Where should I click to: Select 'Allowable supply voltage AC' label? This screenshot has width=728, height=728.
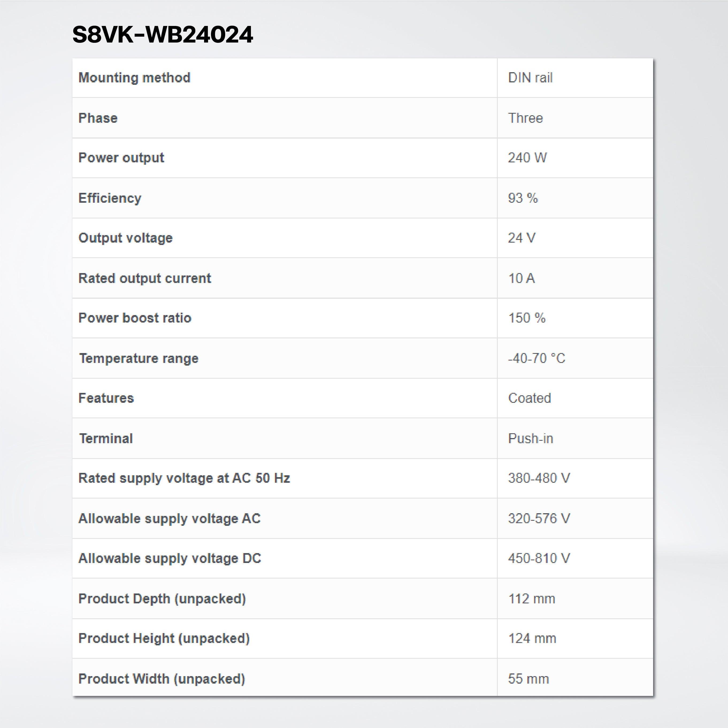[x=170, y=519]
